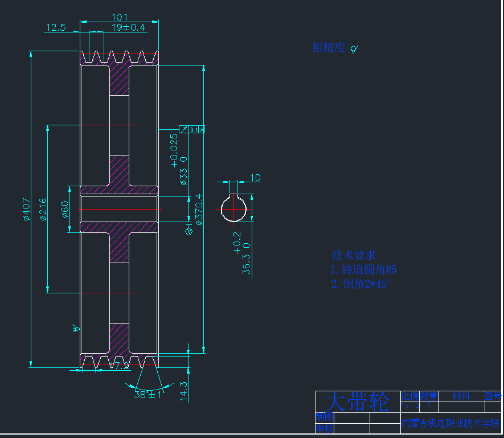The height and width of the screenshot is (438, 504).
Task: Click the ø407 outer diameter dimension text
Action: tap(25, 208)
